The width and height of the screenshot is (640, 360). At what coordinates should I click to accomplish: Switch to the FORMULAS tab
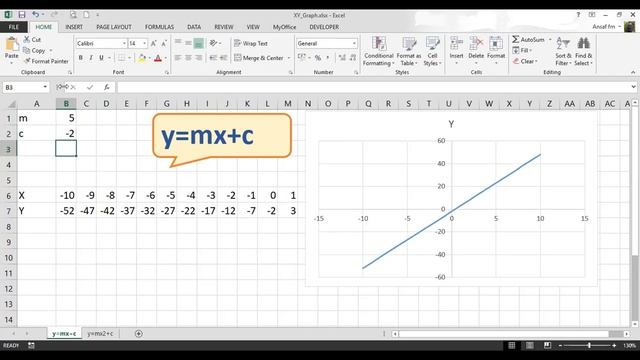(x=159, y=27)
